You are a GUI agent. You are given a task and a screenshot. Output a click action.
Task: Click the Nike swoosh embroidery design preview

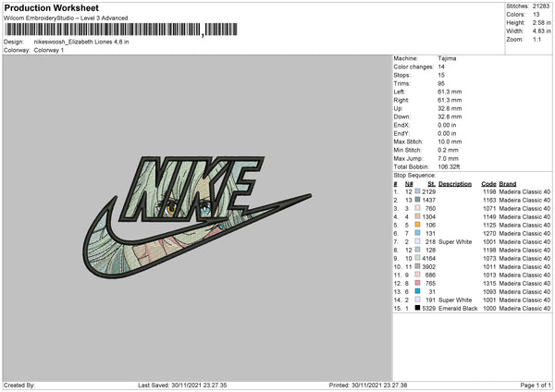[x=197, y=217]
